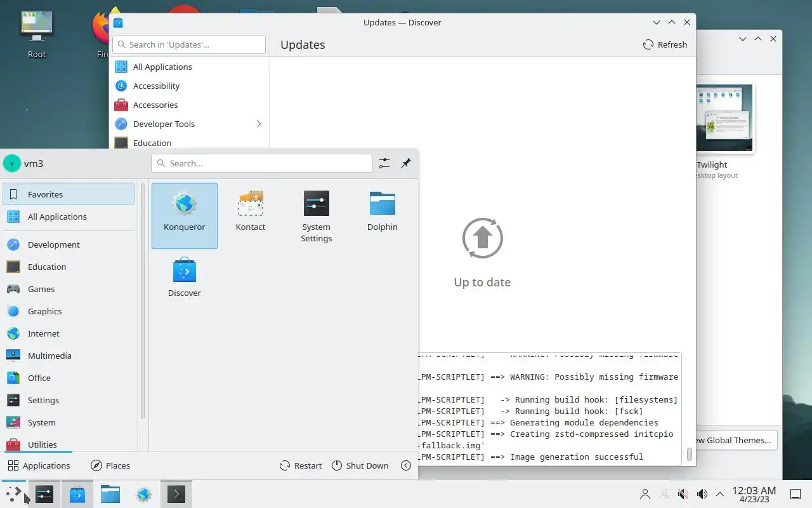Viewport: 812px width, 508px height.
Task: Show All Applications in launcher menu
Action: (x=69, y=217)
